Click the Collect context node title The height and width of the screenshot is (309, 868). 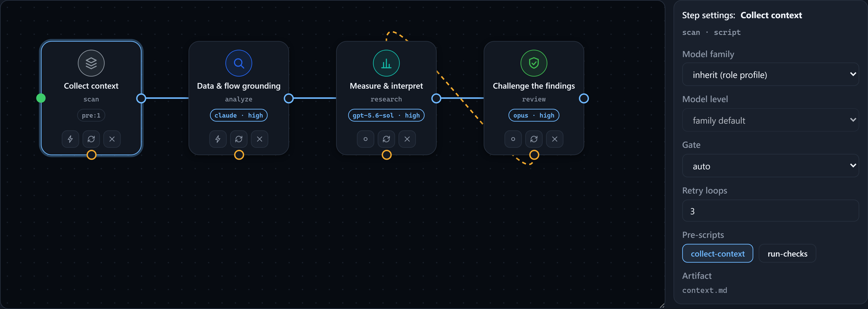[91, 86]
